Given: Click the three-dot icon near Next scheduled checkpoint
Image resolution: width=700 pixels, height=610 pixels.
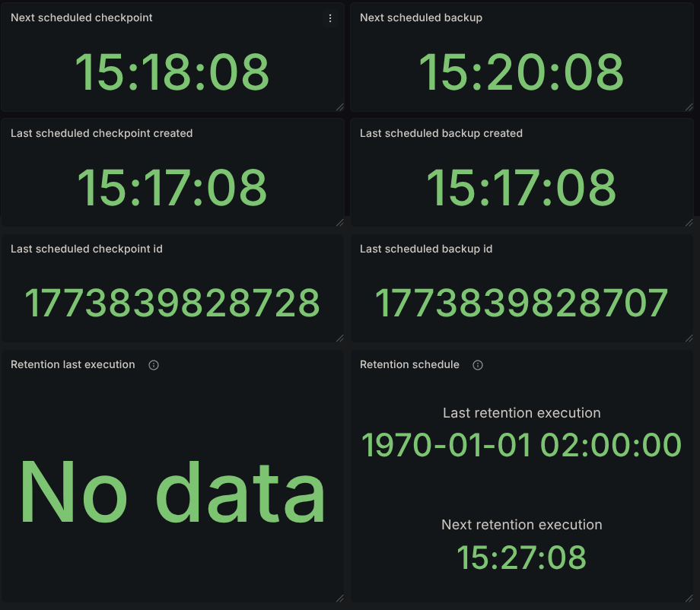Looking at the screenshot, I should click(330, 18).
